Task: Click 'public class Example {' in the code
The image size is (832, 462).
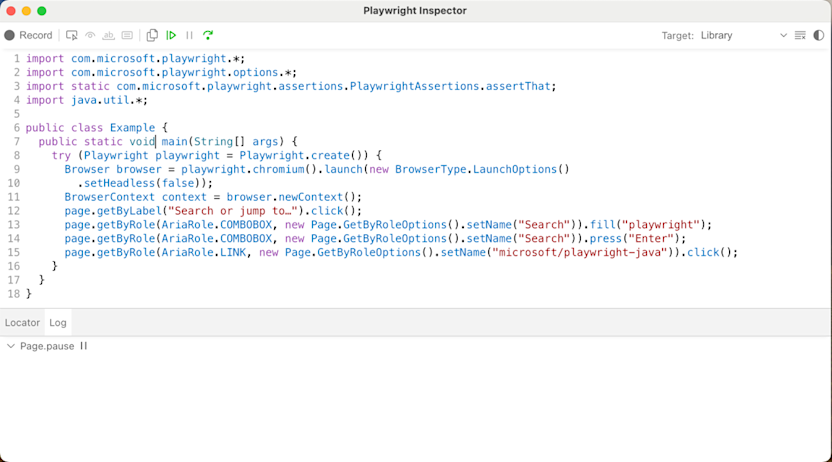Action: click(97, 128)
